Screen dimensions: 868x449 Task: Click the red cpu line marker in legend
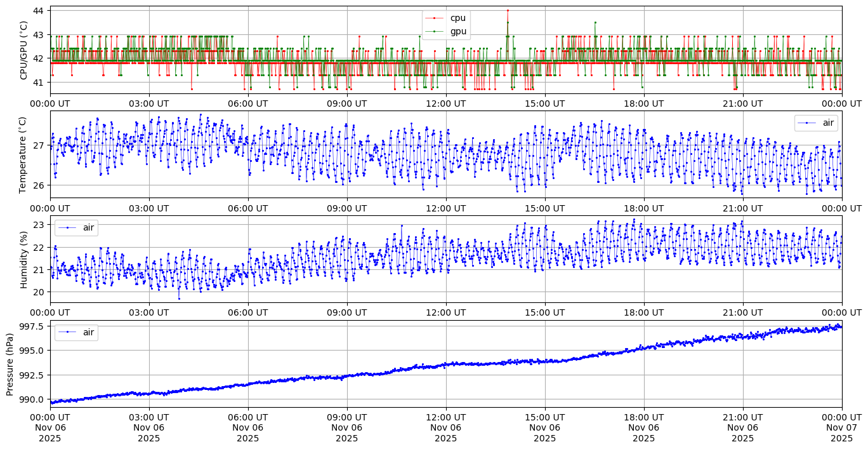[x=435, y=18]
